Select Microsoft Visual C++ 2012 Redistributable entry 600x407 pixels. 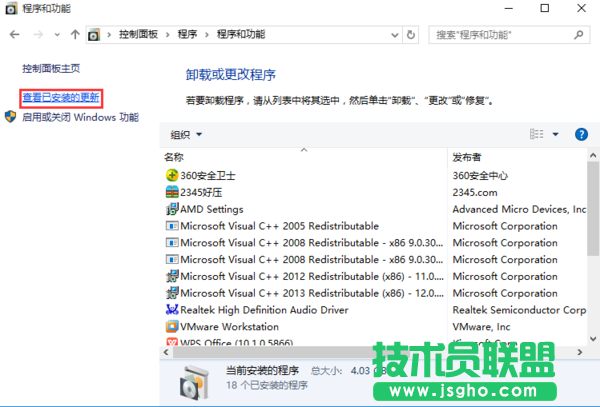pos(312,276)
